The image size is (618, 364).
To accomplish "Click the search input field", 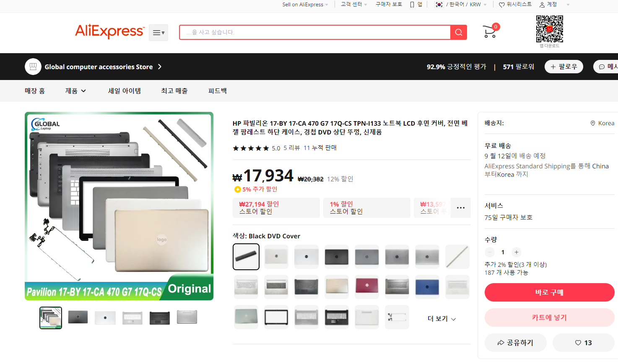I will 315,32.
